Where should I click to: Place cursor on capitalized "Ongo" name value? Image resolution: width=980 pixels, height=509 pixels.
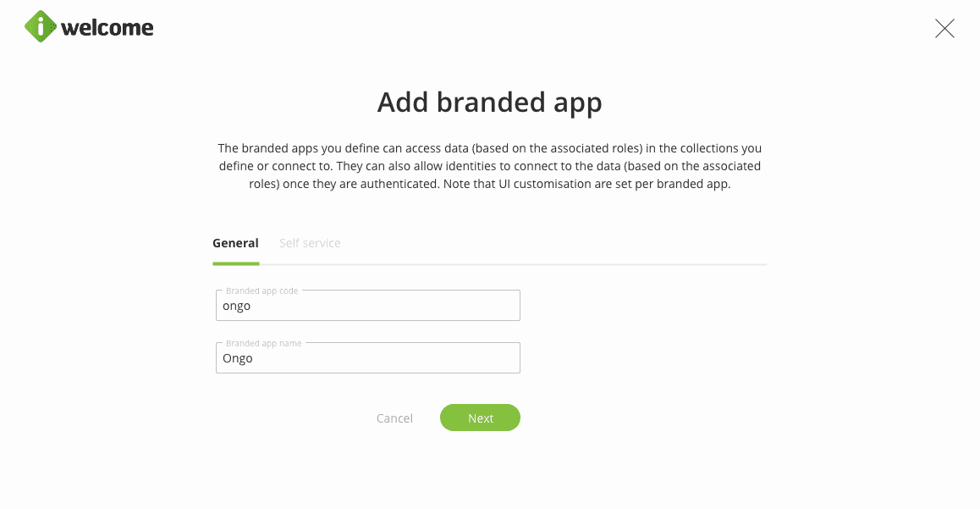click(x=238, y=359)
